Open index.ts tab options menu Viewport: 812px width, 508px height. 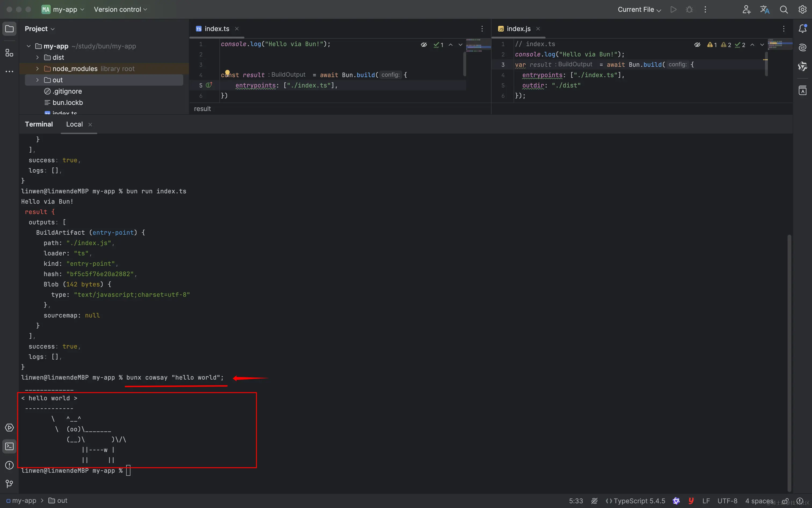pos(482,29)
